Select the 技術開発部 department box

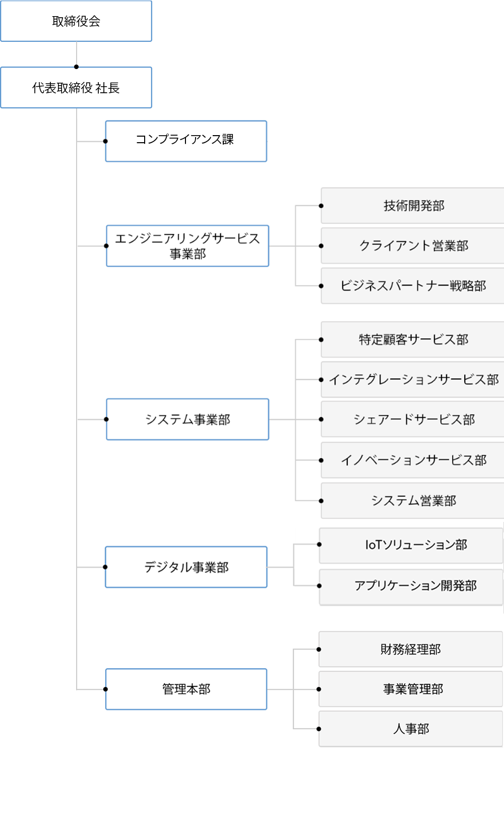tap(413, 206)
